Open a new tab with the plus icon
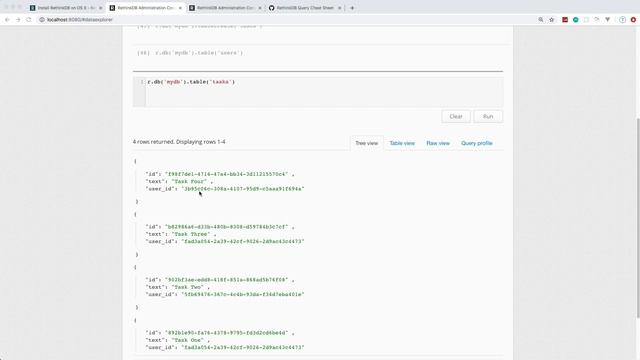 pyautogui.click(x=352, y=8)
